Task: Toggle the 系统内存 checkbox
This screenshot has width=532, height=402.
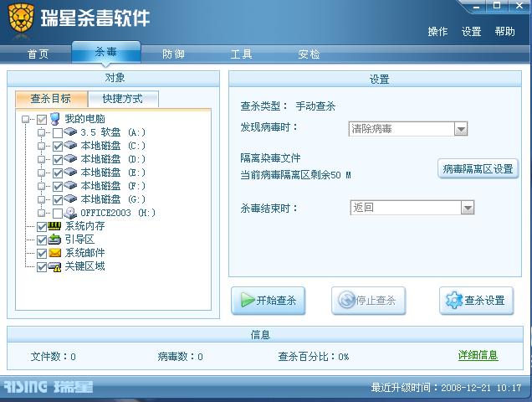Action: (42, 227)
